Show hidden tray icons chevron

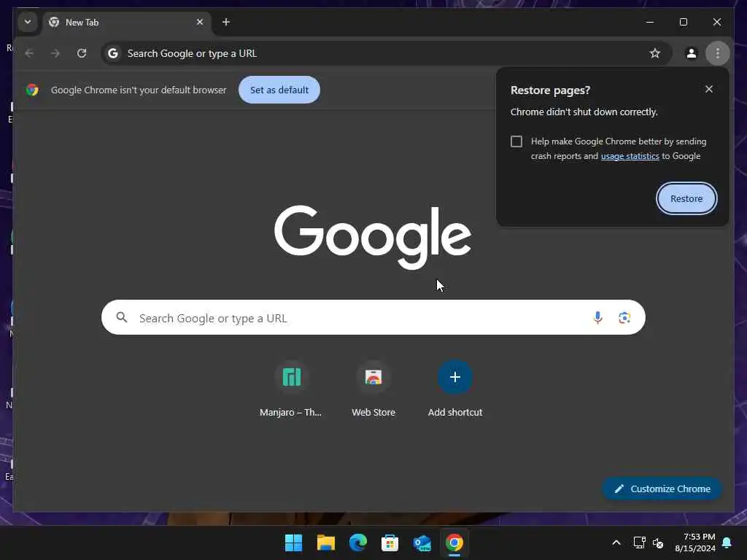[616, 542]
